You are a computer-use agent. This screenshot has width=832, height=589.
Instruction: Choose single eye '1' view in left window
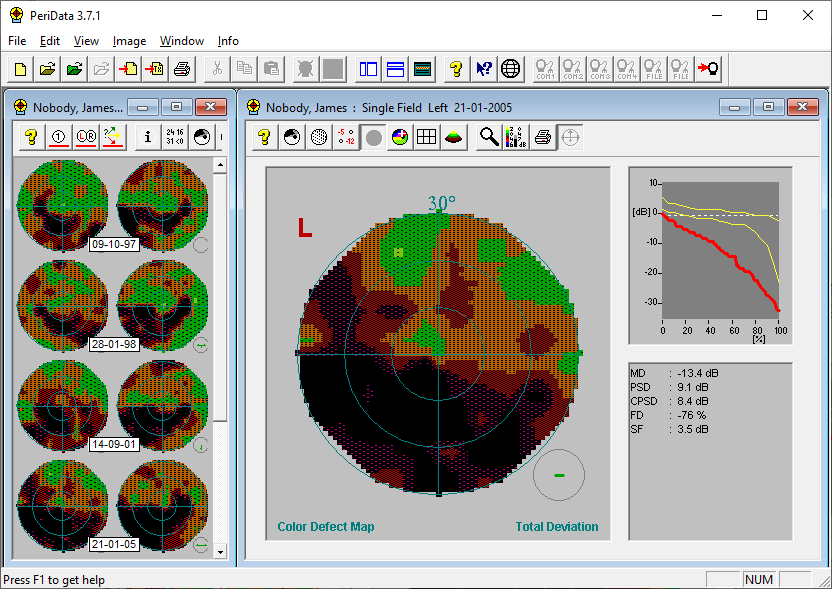(58, 137)
